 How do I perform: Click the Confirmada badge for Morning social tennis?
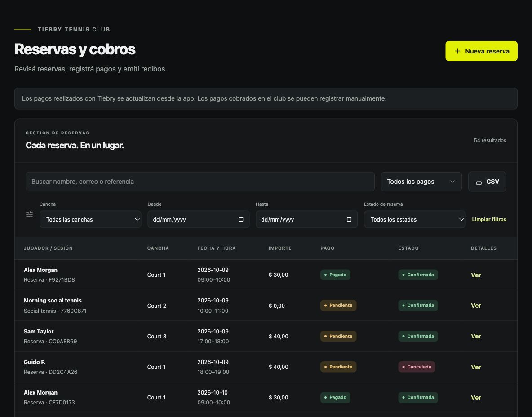[418, 306]
